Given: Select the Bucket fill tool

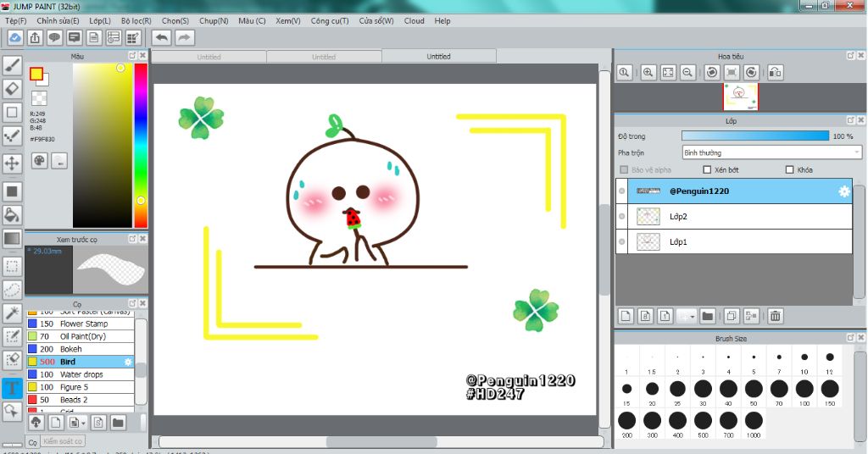Looking at the screenshot, I should tap(12, 215).
